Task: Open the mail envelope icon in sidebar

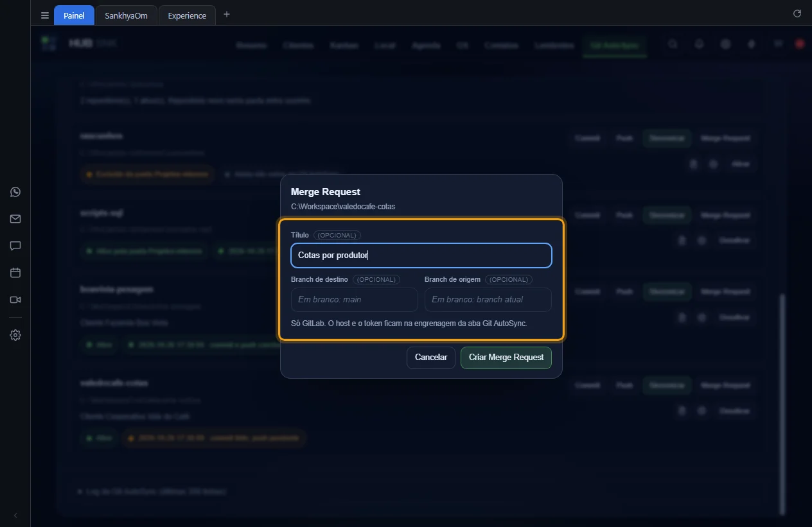Action: (15, 219)
